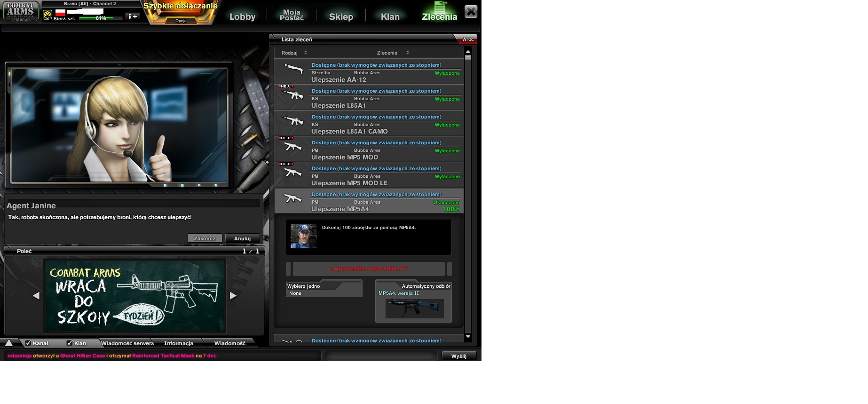Click the Wróć back button
The image size is (868, 404).
467,39
